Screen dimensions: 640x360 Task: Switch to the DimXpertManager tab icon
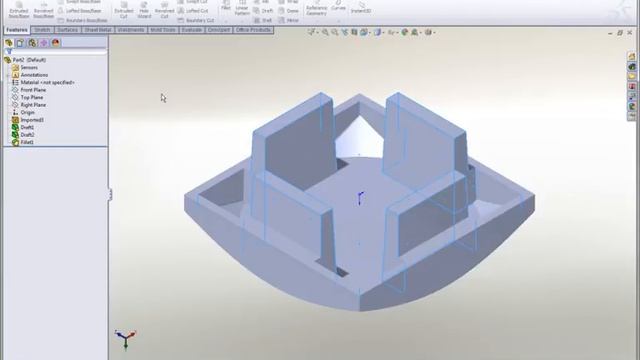(44, 43)
